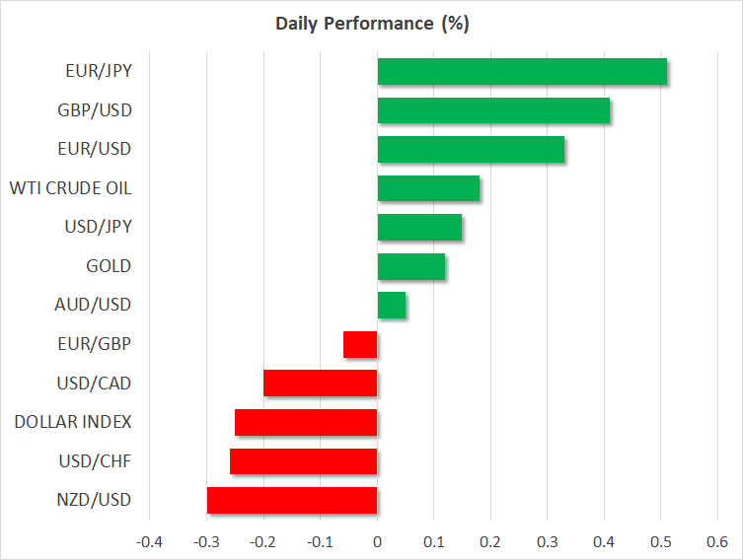Select the EUR/USD bar in the chart

[x=471, y=149]
